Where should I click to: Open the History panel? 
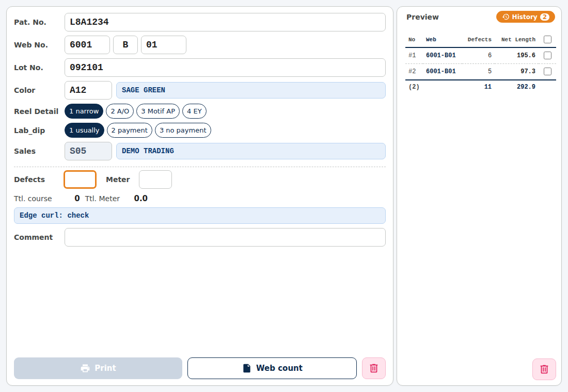(525, 17)
